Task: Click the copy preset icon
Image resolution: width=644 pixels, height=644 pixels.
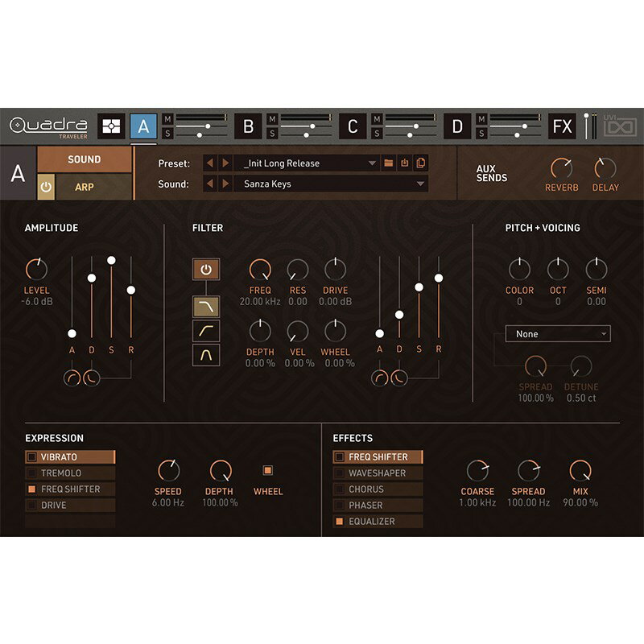Action: pyautogui.click(x=420, y=163)
